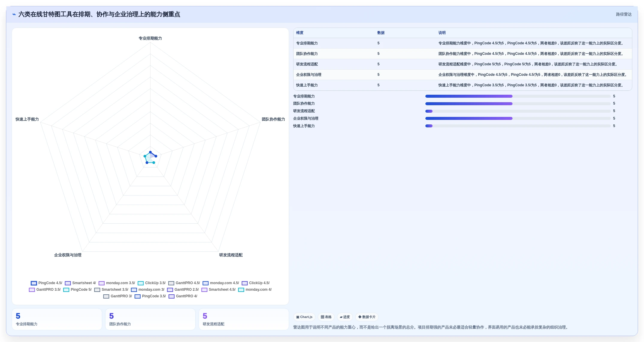Screen dimensions: 644x342
Task: Click the 团队协作能力 radar axis label
Action: click(x=273, y=119)
